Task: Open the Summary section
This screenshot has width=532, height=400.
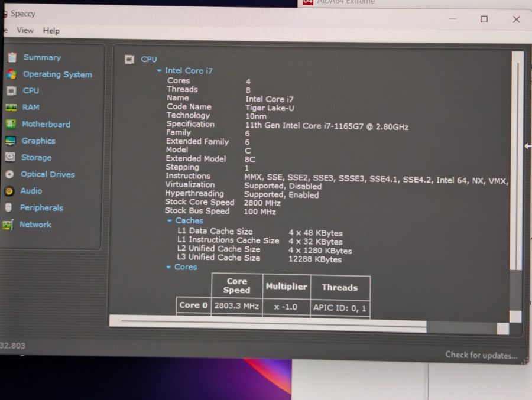Action: (42, 57)
